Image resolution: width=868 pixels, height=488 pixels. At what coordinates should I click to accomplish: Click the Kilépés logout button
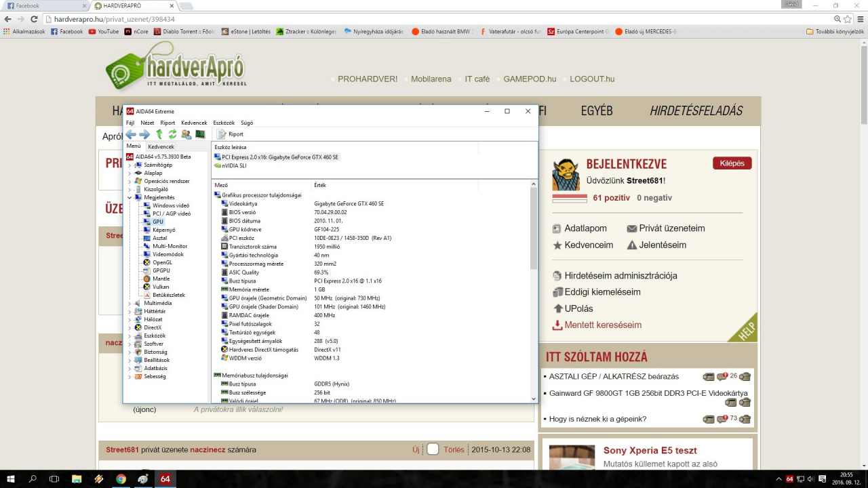click(732, 163)
